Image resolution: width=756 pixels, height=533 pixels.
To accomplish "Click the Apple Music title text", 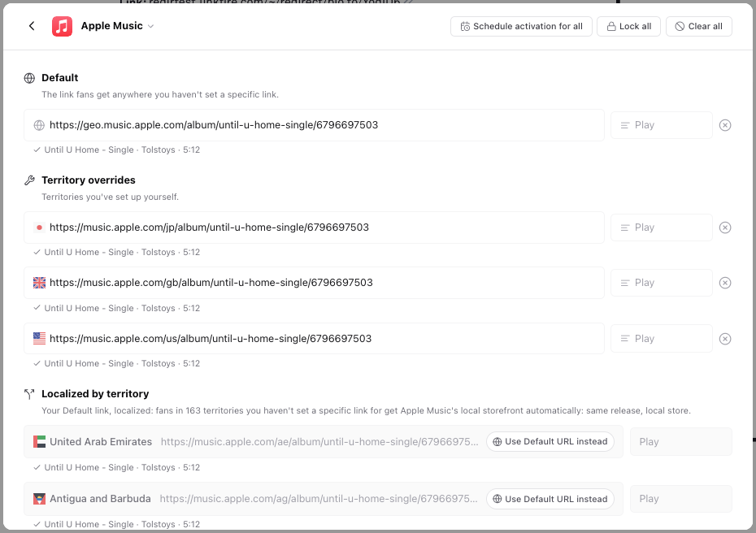I will [112, 26].
